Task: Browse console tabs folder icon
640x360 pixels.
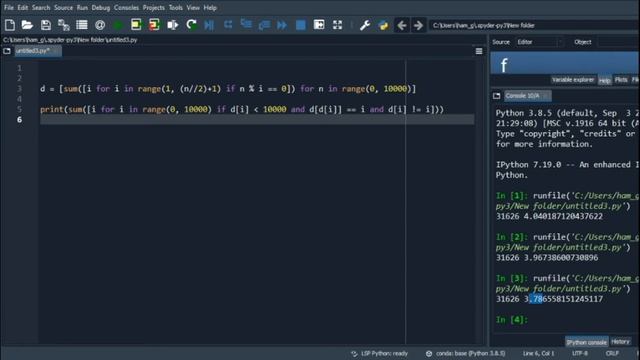Action: 496,96
